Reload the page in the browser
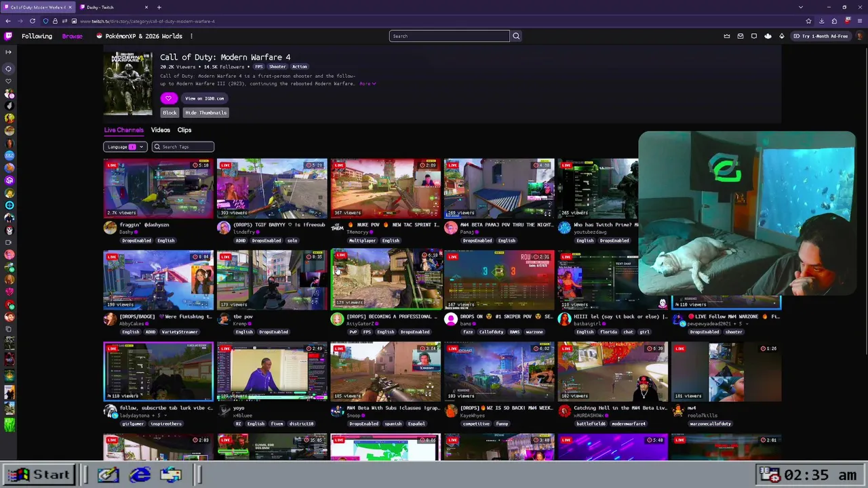This screenshot has width=868, height=488. click(x=33, y=21)
